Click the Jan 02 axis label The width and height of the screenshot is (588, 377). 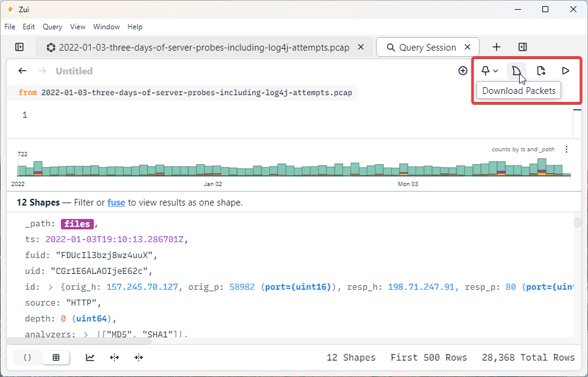tap(213, 184)
